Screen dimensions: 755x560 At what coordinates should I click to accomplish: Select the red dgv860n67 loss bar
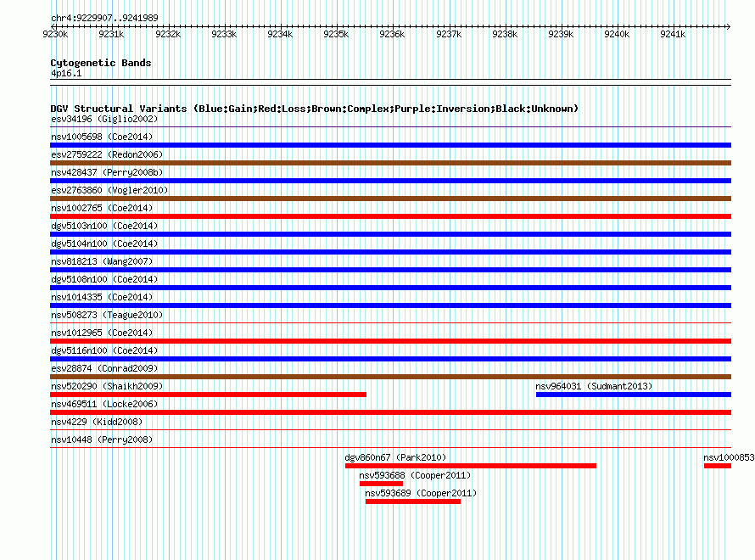pyautogui.click(x=471, y=466)
